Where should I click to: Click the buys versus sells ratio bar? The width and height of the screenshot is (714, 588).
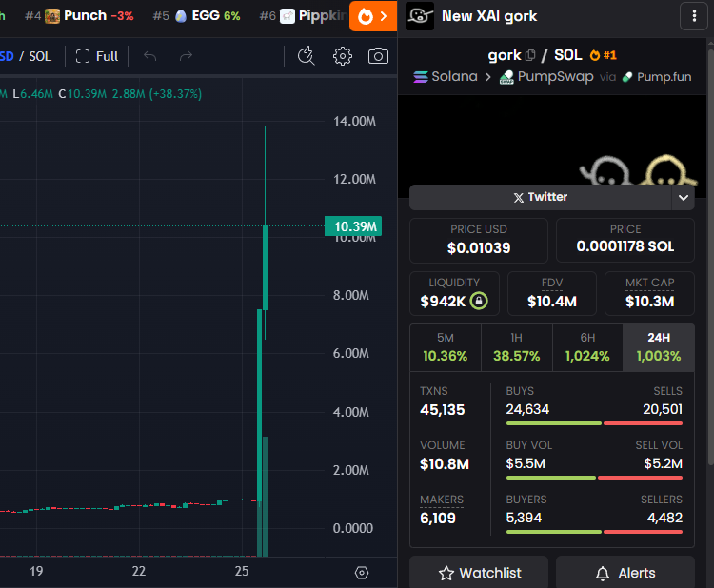pyautogui.click(x=594, y=423)
